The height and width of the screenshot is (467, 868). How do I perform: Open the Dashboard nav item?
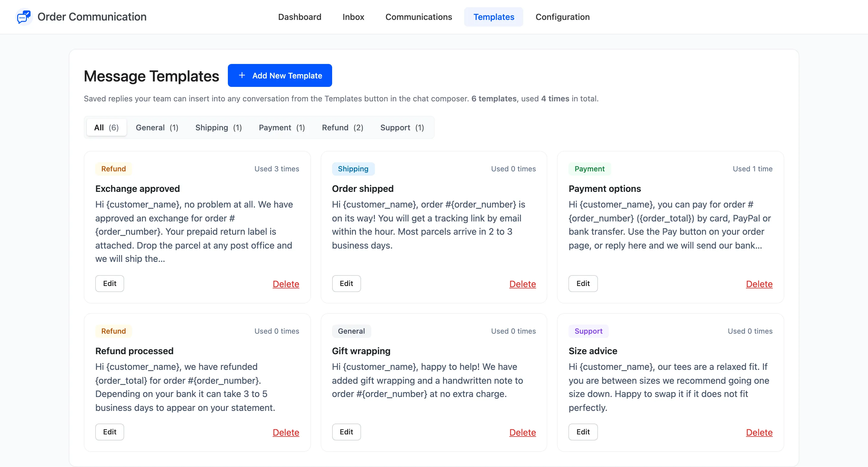coord(300,17)
